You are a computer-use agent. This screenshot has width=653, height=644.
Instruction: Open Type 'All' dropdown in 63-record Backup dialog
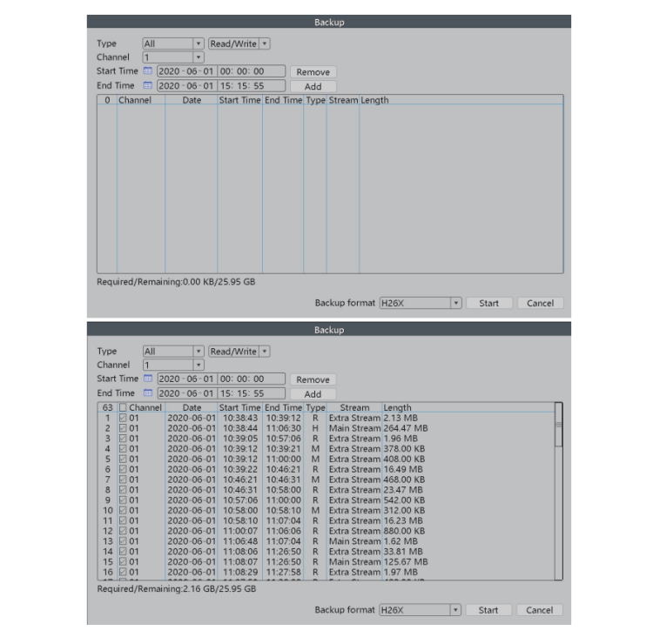[x=173, y=352]
